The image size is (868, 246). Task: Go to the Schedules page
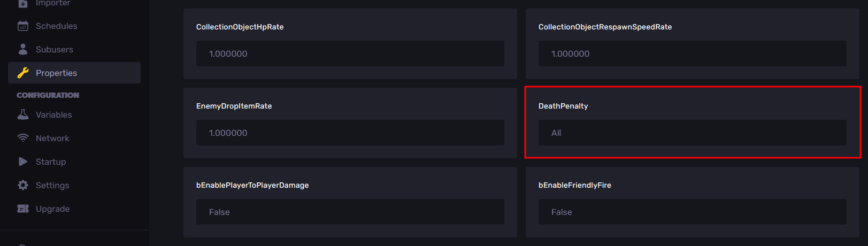(56, 26)
